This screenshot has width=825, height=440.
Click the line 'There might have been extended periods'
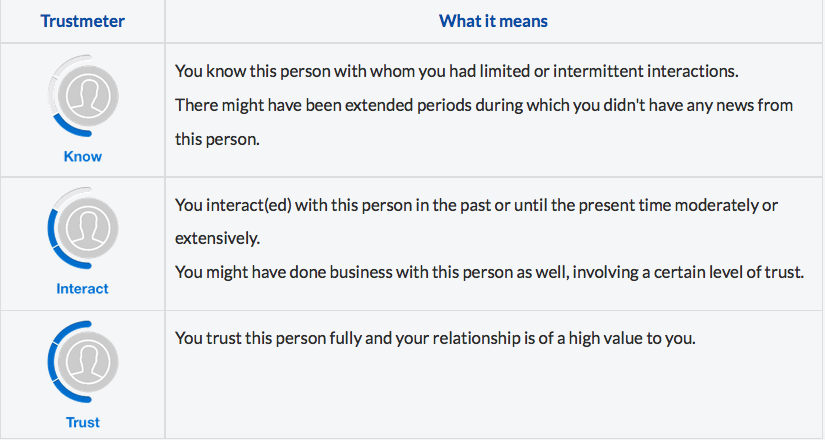point(484,105)
